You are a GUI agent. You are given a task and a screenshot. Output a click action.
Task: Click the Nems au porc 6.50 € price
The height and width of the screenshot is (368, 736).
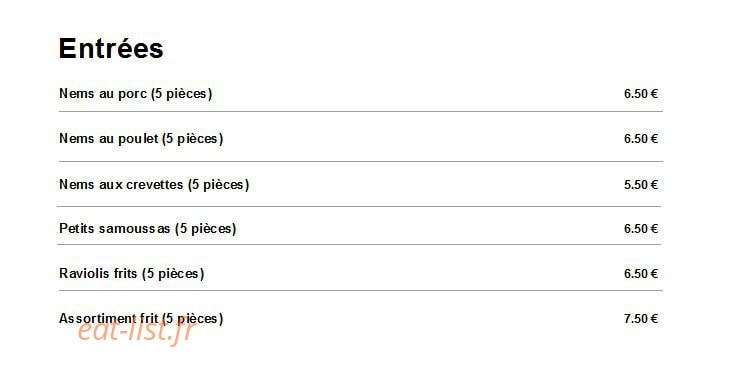641,94
